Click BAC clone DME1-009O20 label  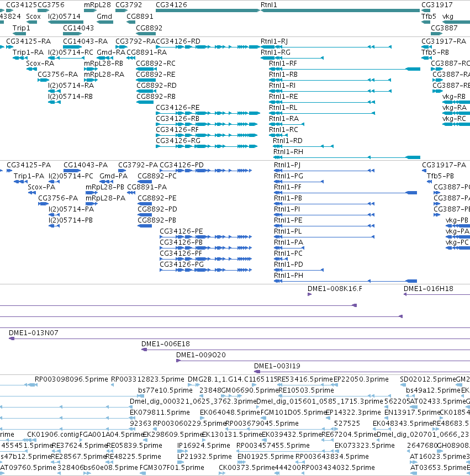coord(201,355)
